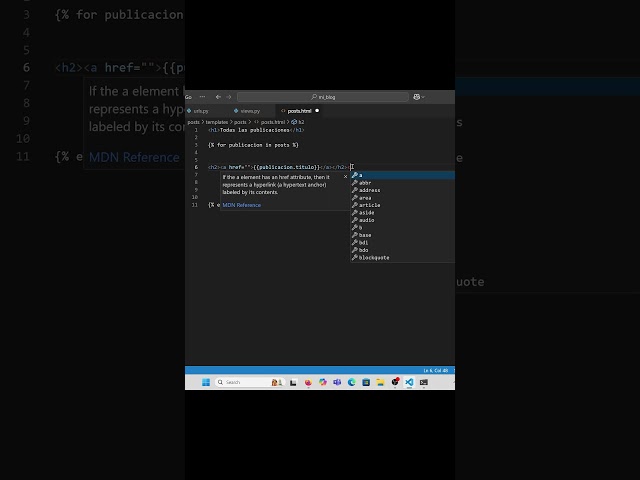Image resolution: width=640 pixels, height=480 pixels.
Task: Go forward with the right arrow
Action: [x=229, y=97]
